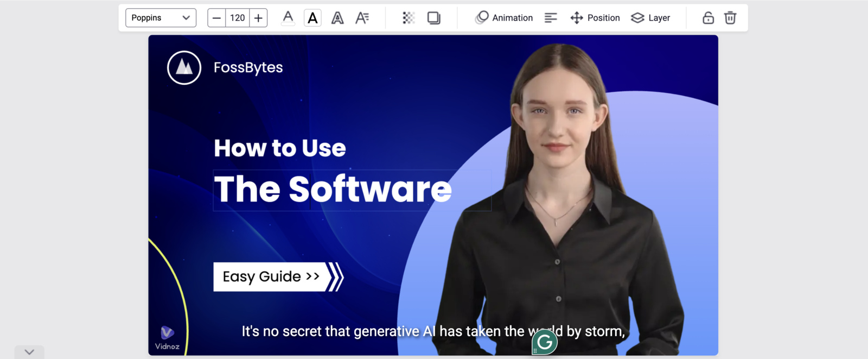This screenshot has width=868, height=359.
Task: Open the text color picker
Action: pyautogui.click(x=288, y=18)
